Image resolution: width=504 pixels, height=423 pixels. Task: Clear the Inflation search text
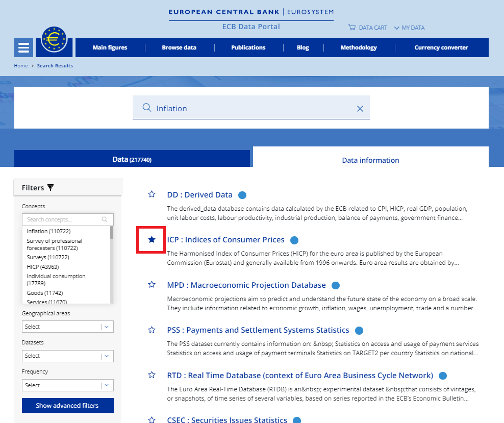(x=360, y=109)
